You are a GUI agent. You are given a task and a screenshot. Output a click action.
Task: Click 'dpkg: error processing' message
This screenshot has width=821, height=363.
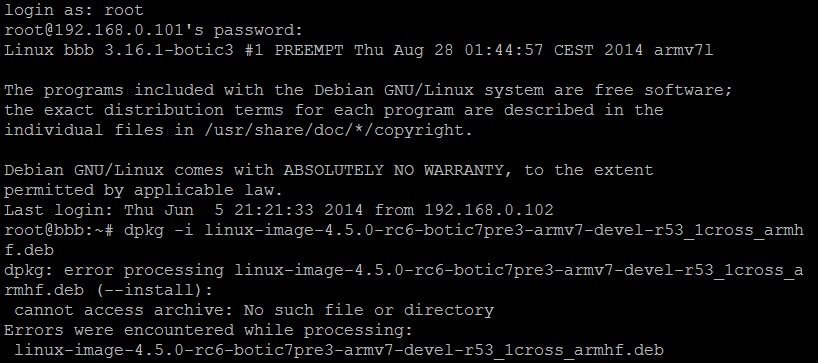(114, 270)
